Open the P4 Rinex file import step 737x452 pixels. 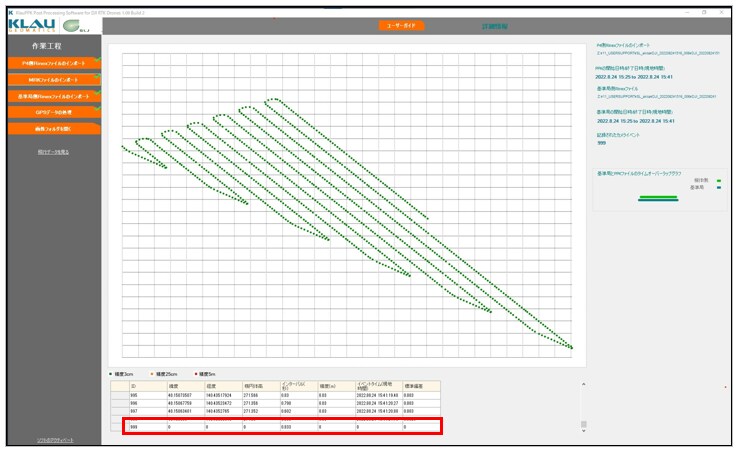pyautogui.click(x=54, y=63)
